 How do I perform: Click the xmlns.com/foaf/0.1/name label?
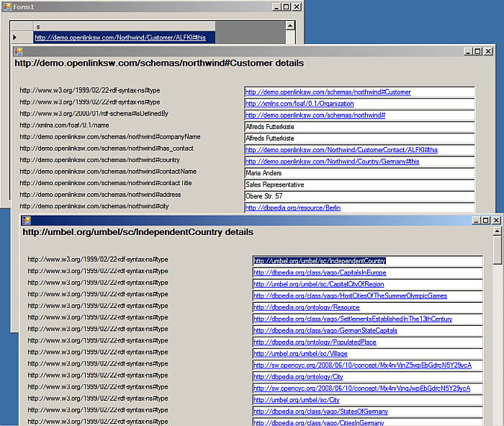(x=64, y=125)
